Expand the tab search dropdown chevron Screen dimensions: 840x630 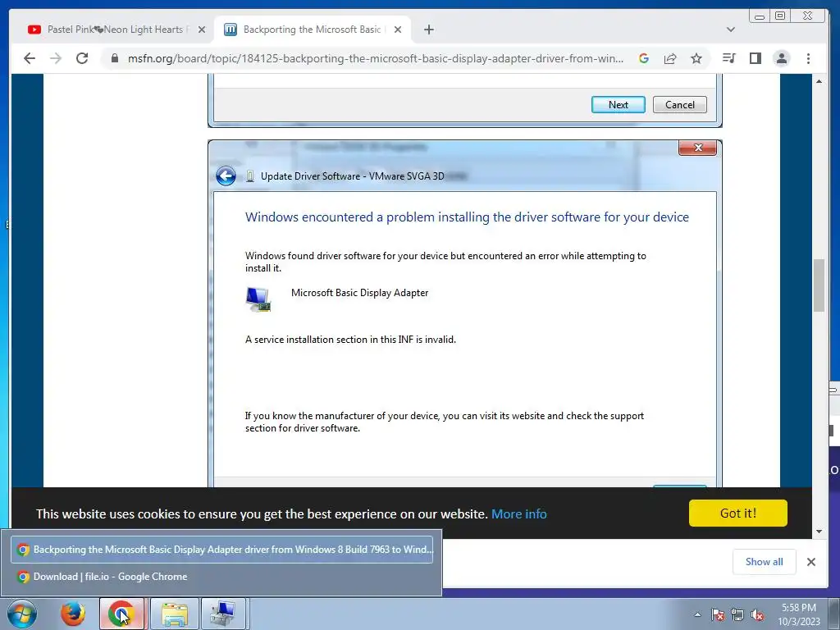pos(730,30)
